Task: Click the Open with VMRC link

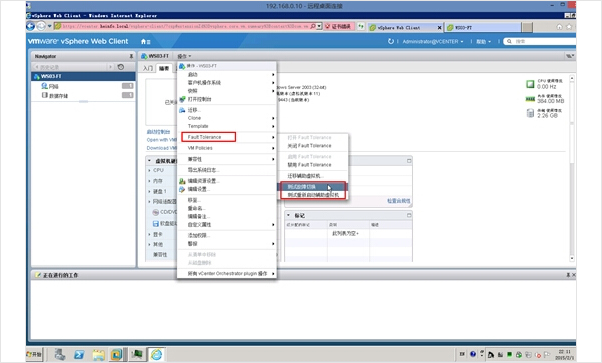Action: [x=161, y=140]
